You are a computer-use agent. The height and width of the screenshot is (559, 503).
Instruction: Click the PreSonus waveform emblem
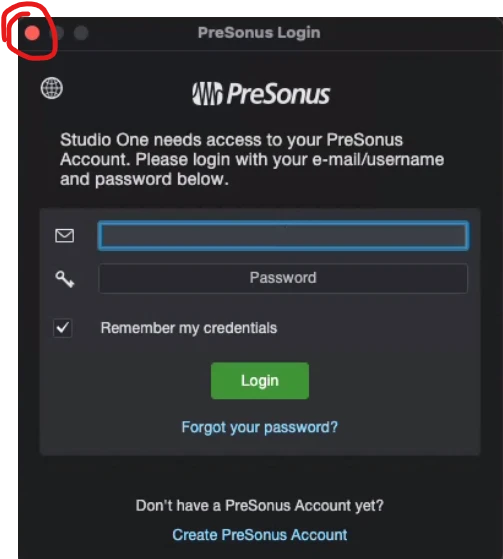pyautogui.click(x=207, y=94)
